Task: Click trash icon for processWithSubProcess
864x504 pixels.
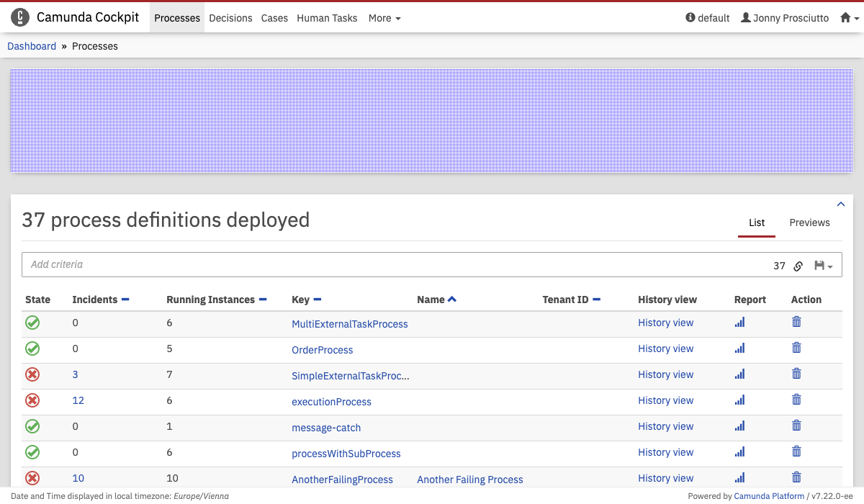Action: pos(796,452)
